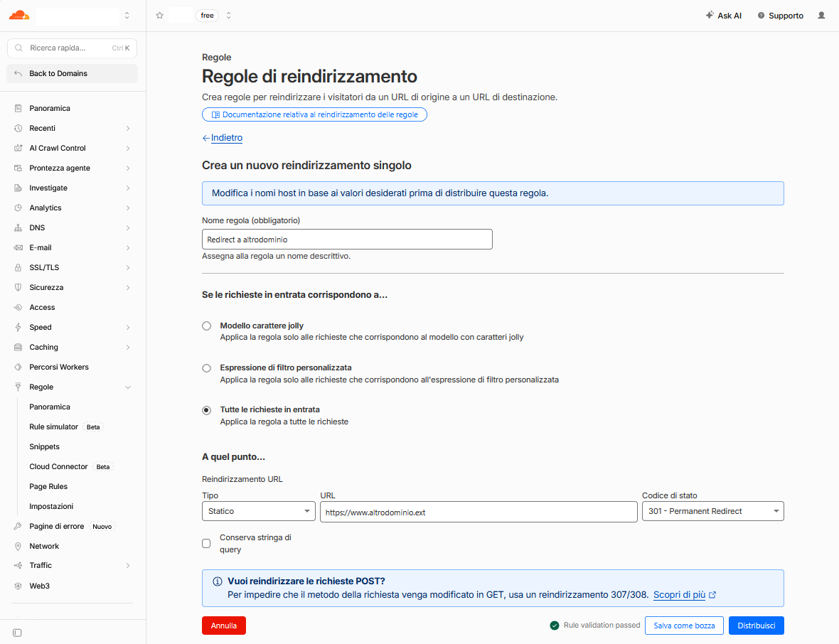This screenshot has height=644, width=839.
Task: Click the Sicurezza shield icon
Action: (x=18, y=287)
